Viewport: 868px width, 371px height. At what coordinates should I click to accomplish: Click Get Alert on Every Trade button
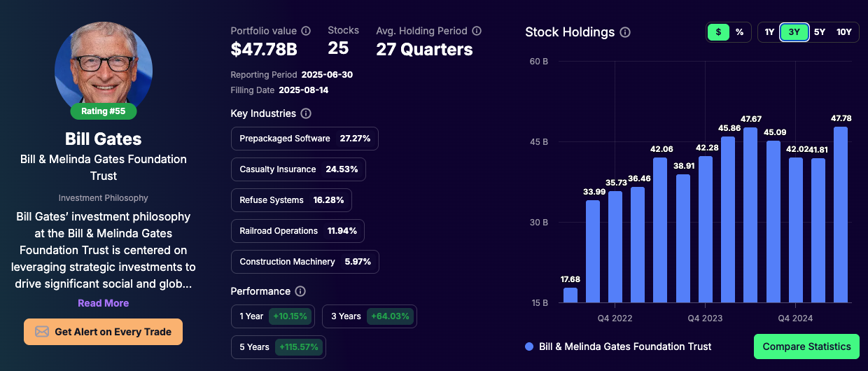pyautogui.click(x=104, y=332)
